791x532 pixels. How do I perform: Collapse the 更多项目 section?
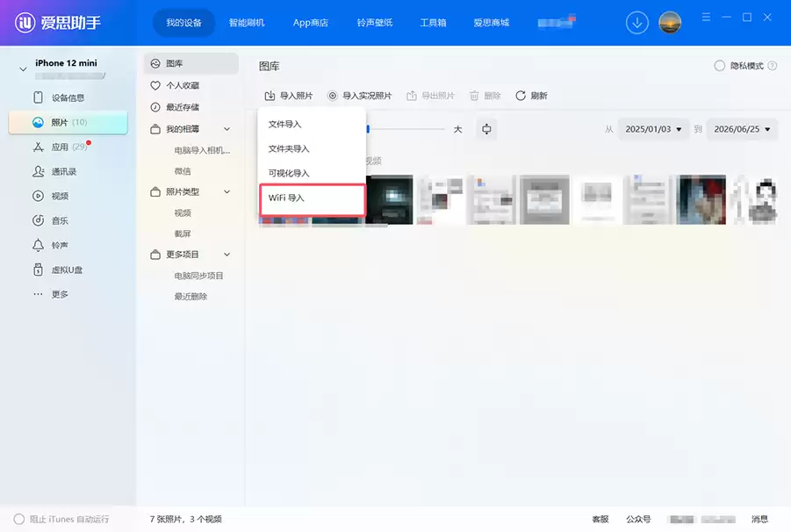click(227, 255)
